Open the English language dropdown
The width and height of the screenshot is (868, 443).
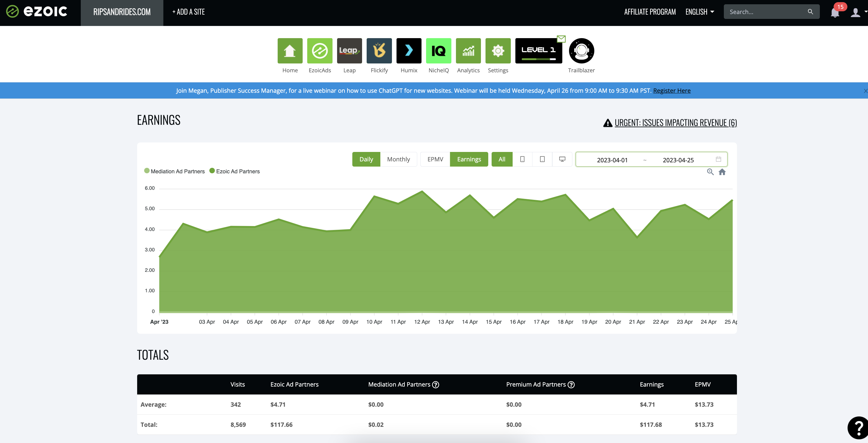(x=699, y=12)
